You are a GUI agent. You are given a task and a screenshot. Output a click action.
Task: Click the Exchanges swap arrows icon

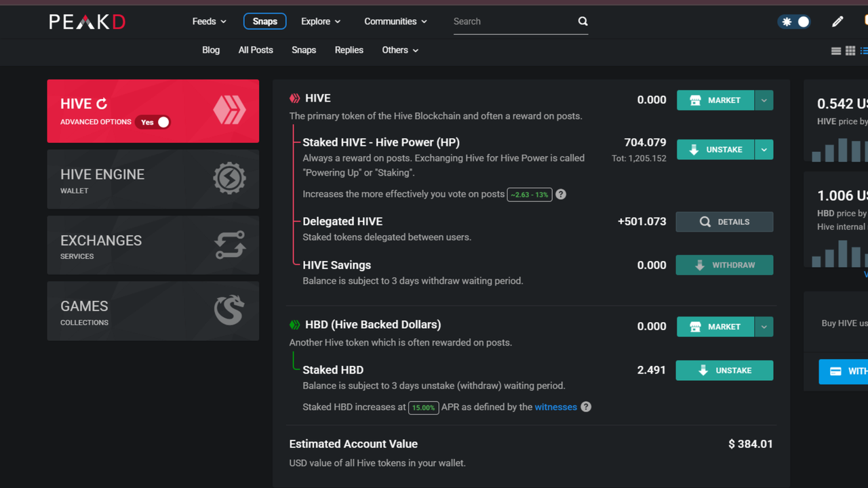[x=230, y=245]
